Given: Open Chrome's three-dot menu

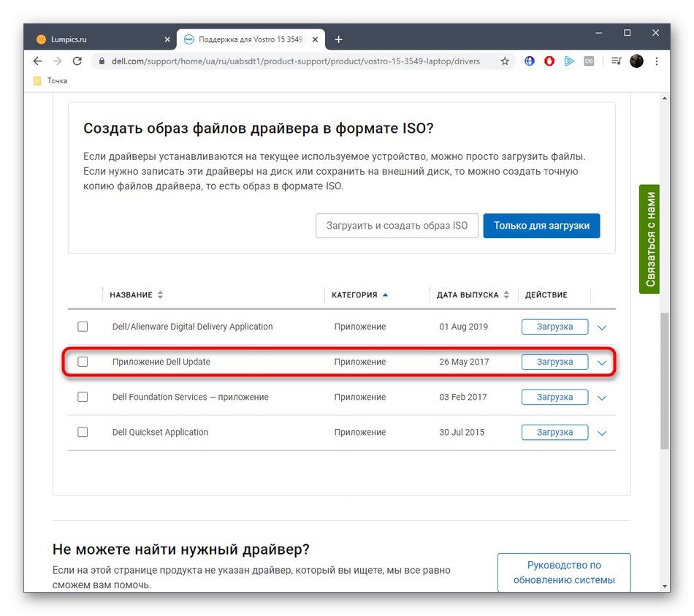Looking at the screenshot, I should coord(655,61).
